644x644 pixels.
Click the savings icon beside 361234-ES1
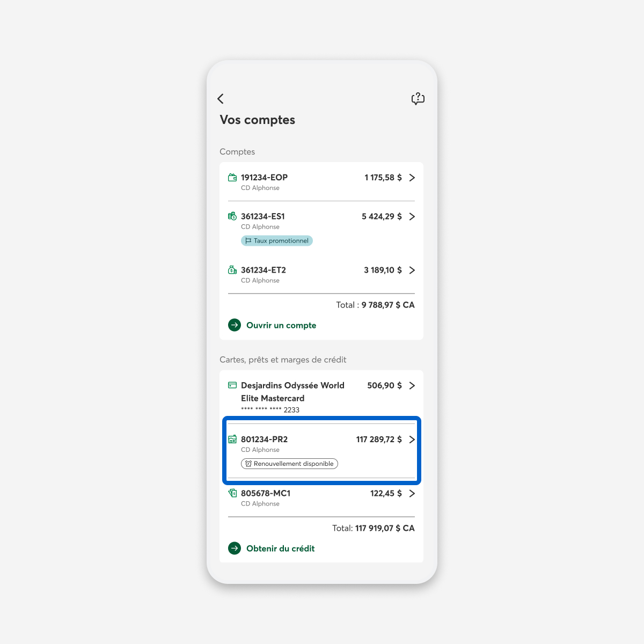pos(232,216)
